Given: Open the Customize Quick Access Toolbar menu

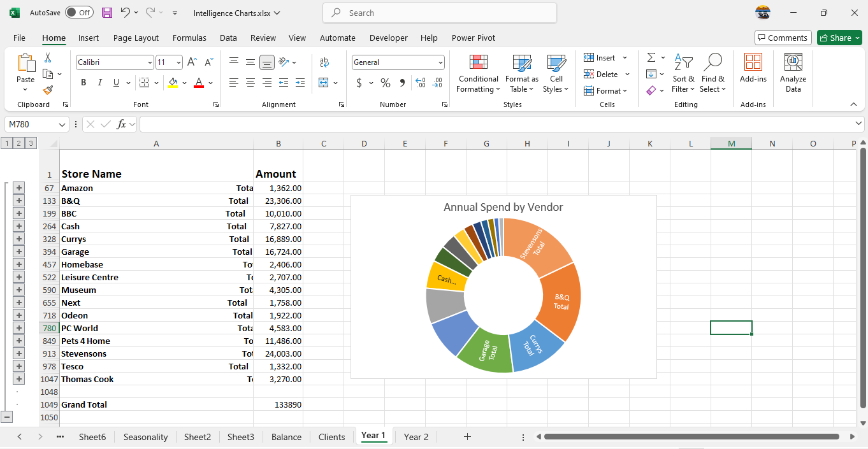Looking at the screenshot, I should point(175,13).
